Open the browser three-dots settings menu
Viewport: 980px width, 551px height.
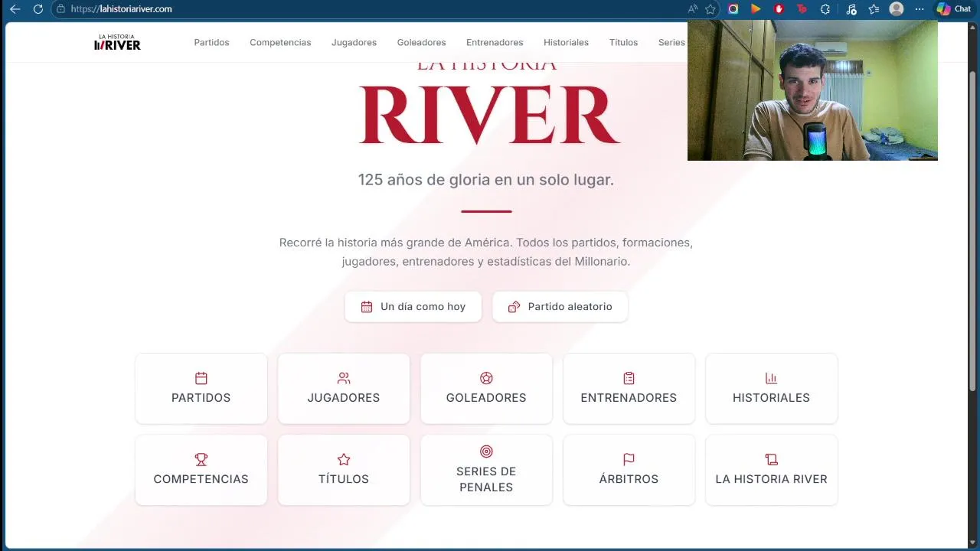pyautogui.click(x=920, y=9)
